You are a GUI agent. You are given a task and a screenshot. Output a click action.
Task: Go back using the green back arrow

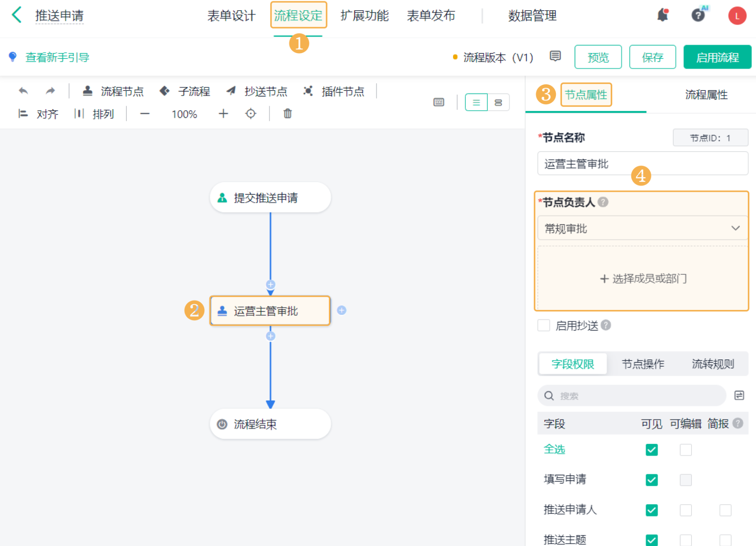(17, 15)
